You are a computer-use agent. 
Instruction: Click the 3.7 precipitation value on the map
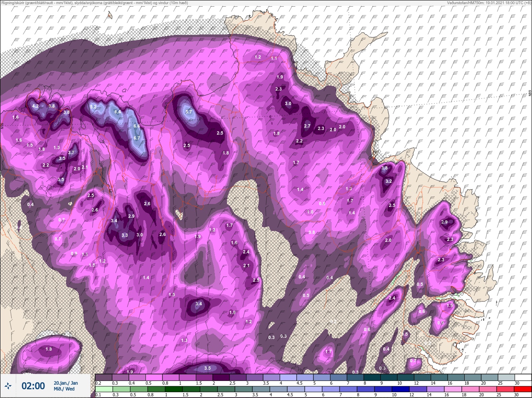pos(71,152)
